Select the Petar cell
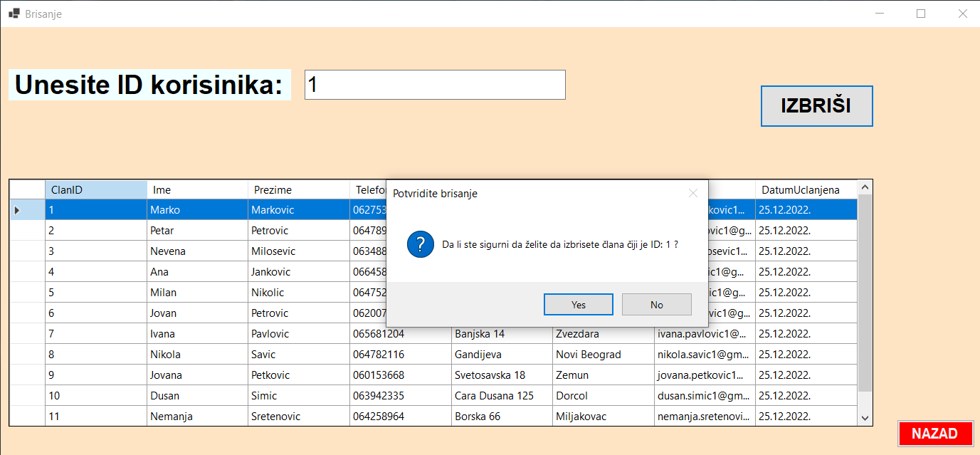The width and height of the screenshot is (980, 455). (x=197, y=231)
